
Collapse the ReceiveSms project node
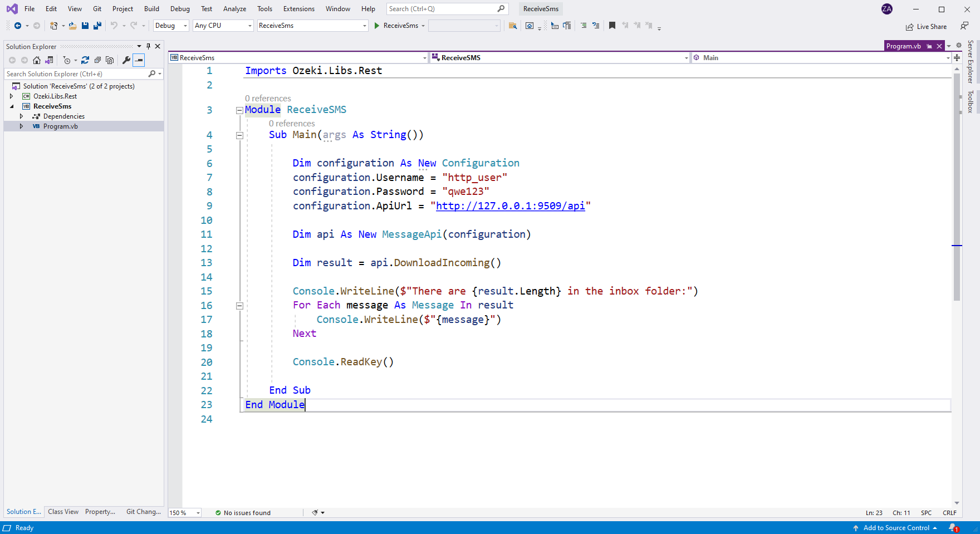tap(12, 106)
